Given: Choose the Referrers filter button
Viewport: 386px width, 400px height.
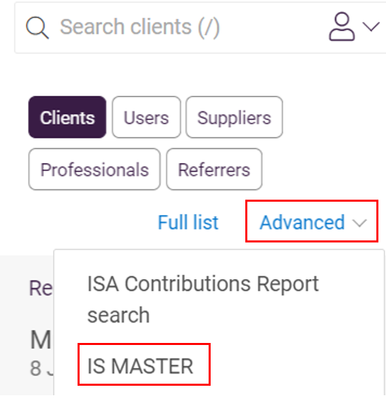Looking at the screenshot, I should [214, 169].
